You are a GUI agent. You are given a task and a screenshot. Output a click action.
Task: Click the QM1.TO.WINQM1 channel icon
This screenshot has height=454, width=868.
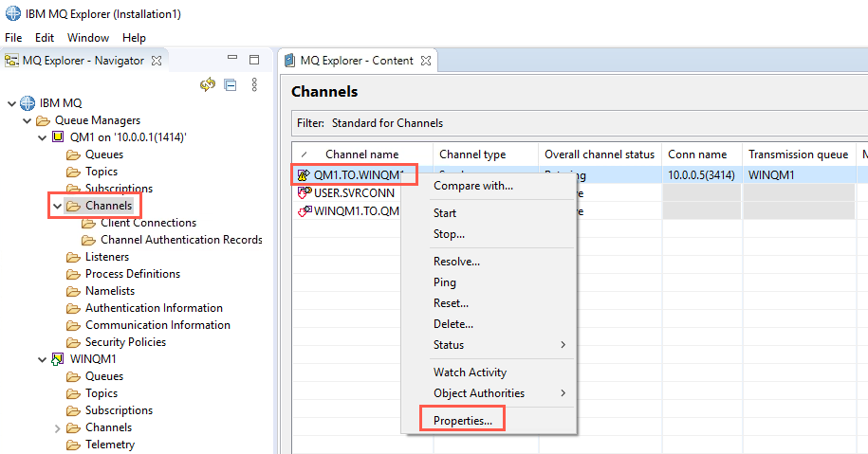304,175
